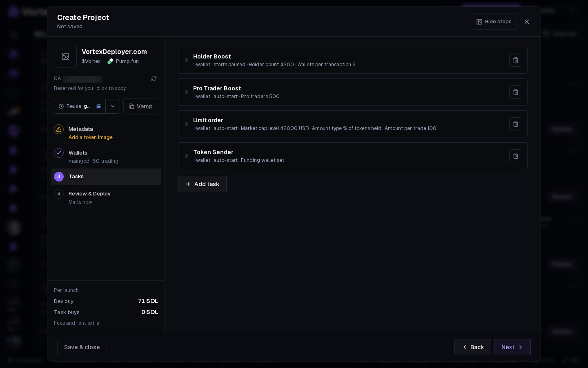Screen dimensions: 588x368
Task: Click Save & close
Action: coord(82,347)
